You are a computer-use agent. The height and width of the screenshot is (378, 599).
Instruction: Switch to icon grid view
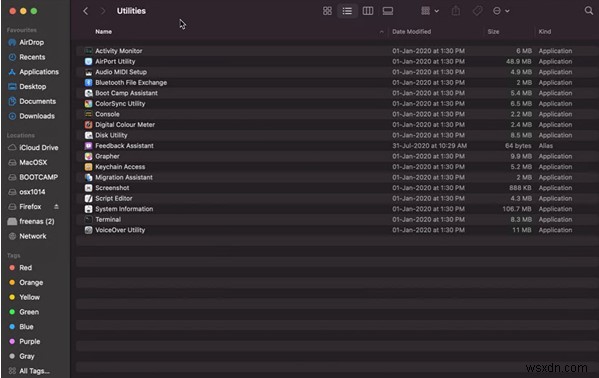click(x=327, y=11)
